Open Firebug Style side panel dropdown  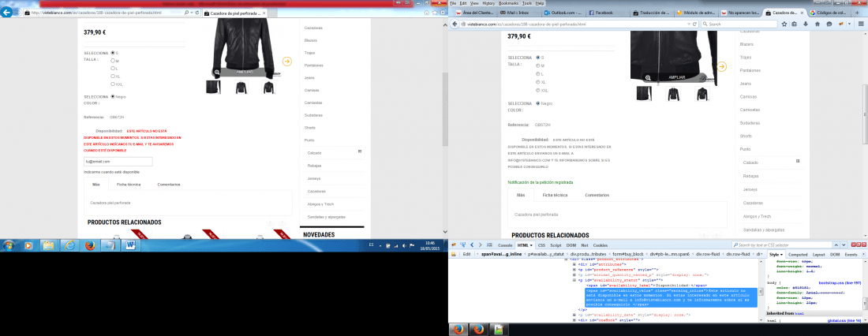coord(781,255)
